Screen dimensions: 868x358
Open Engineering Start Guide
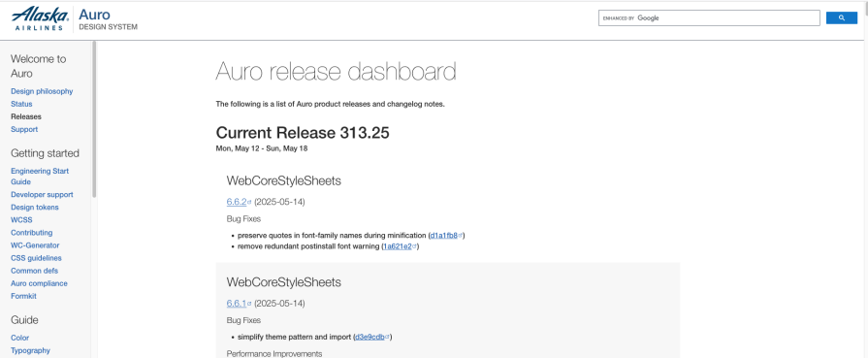point(40,177)
